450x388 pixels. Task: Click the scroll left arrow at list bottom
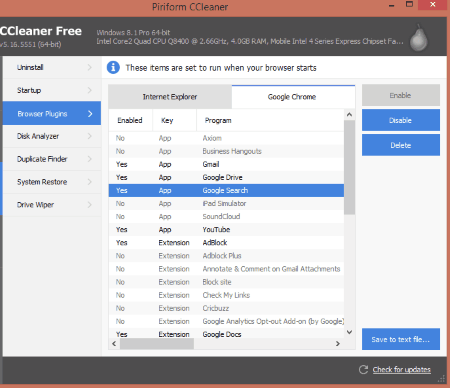(x=114, y=343)
